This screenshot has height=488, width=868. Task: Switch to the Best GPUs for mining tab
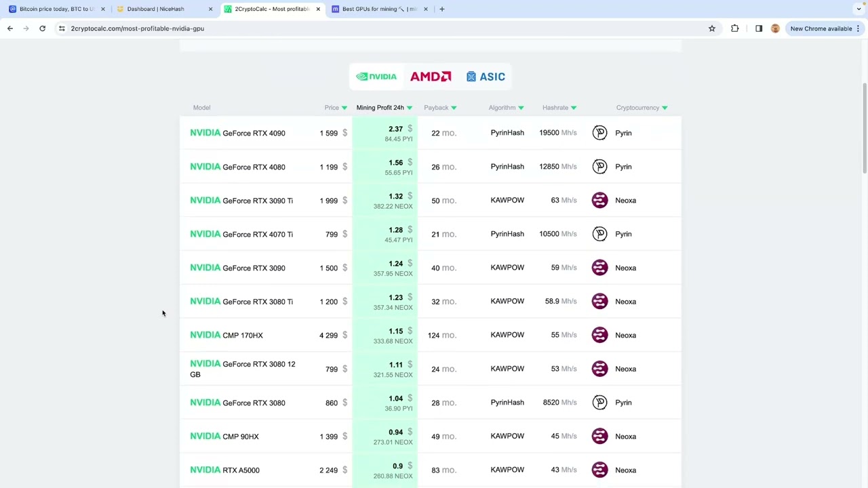pyautogui.click(x=379, y=9)
